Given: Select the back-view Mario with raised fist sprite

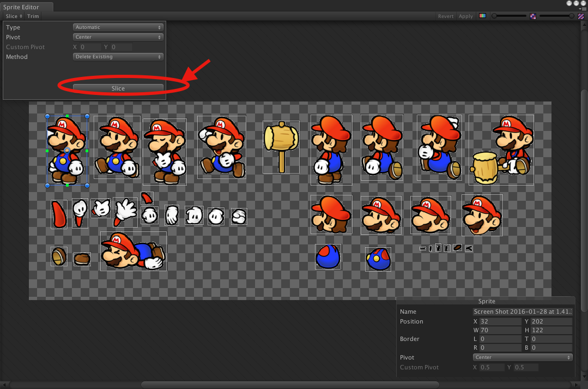Looking at the screenshot, I should point(439,147).
